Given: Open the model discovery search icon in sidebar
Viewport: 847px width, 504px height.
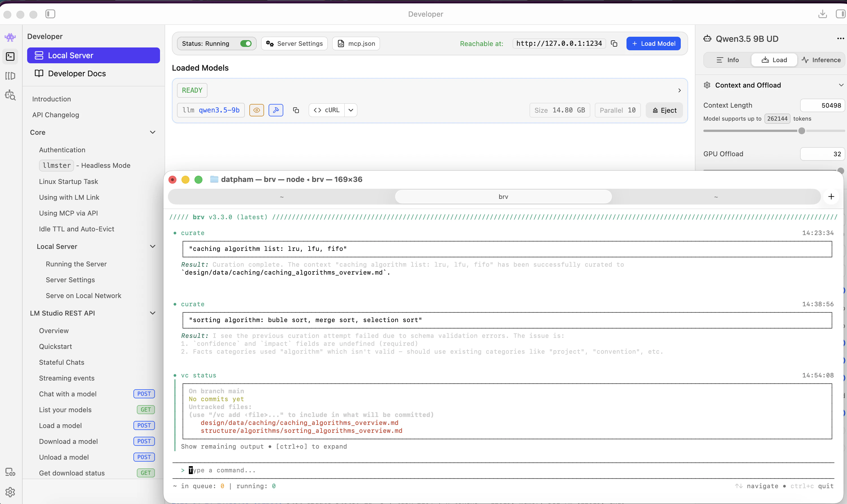Looking at the screenshot, I should (10, 95).
